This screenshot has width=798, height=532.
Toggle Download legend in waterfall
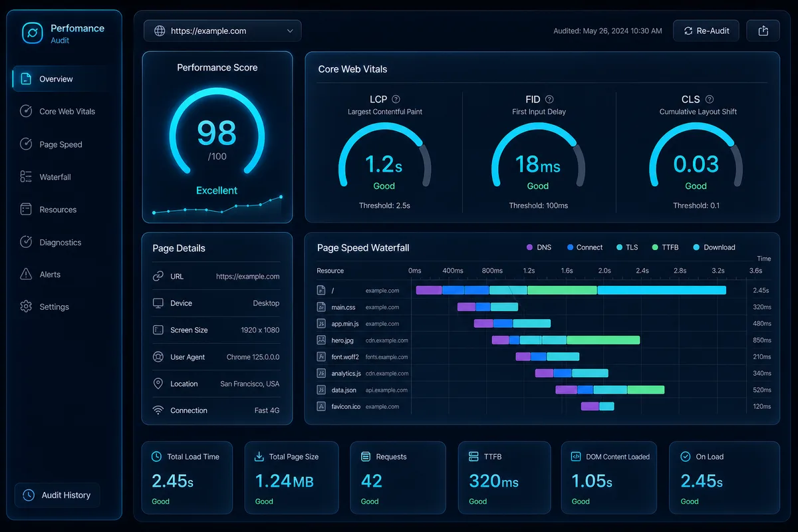click(x=714, y=247)
